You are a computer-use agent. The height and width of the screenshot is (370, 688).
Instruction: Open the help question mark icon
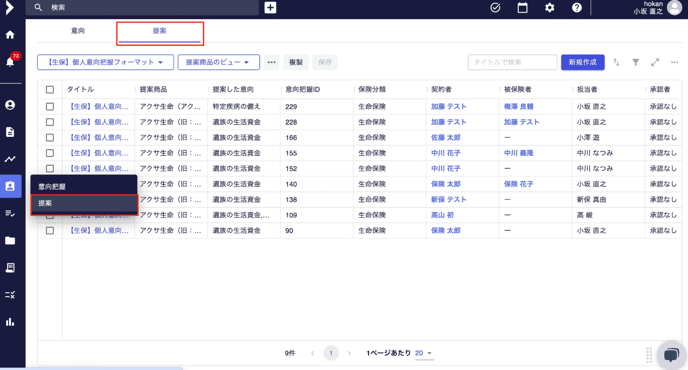click(577, 7)
